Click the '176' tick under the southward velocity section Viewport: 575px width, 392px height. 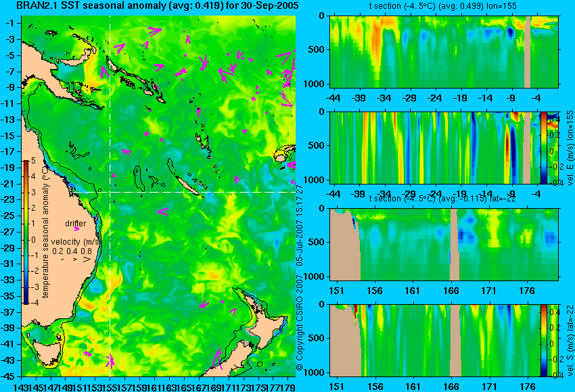(528, 387)
